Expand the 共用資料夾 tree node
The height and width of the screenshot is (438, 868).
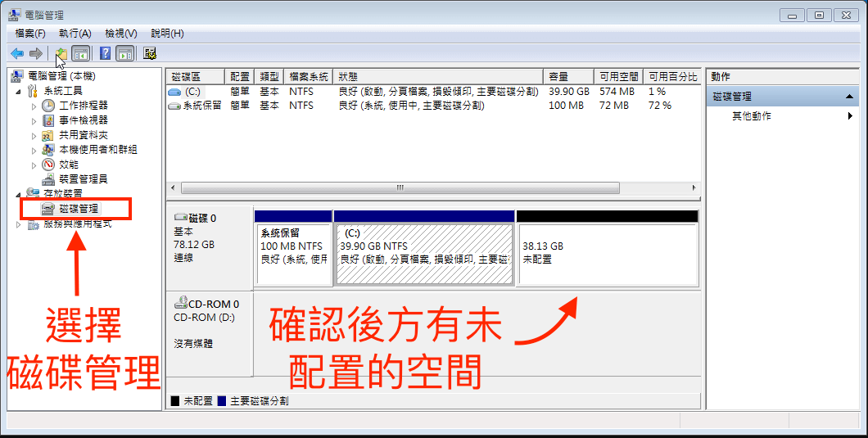[34, 135]
